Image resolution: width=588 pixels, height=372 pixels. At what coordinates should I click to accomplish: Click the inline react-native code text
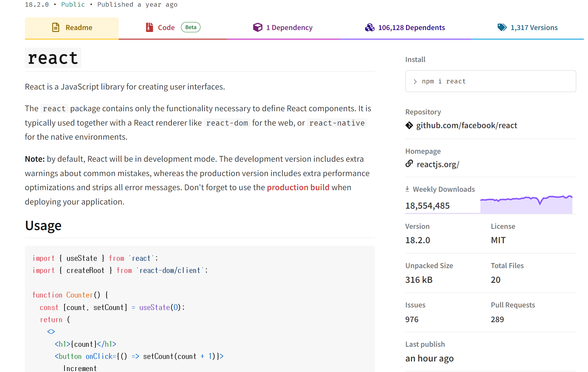tap(337, 123)
